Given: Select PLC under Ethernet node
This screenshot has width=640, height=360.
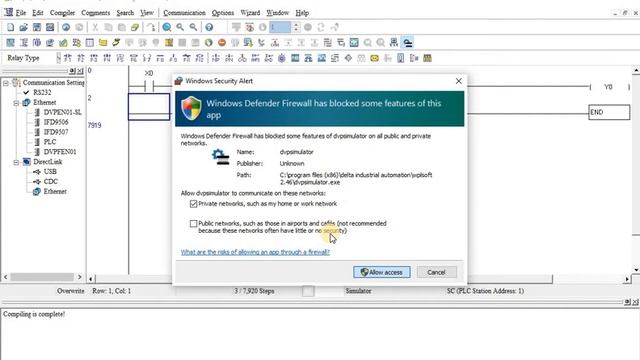Looking at the screenshot, I should point(50,142).
